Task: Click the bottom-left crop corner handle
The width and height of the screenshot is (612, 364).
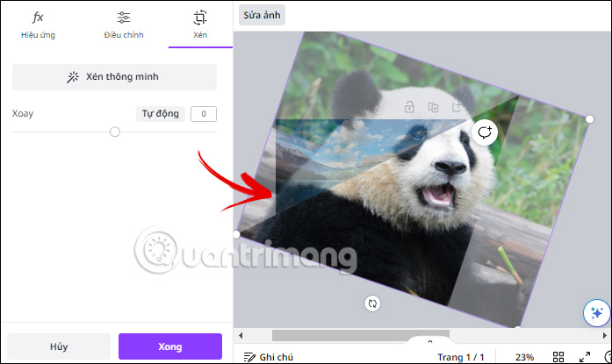Action: (x=235, y=234)
